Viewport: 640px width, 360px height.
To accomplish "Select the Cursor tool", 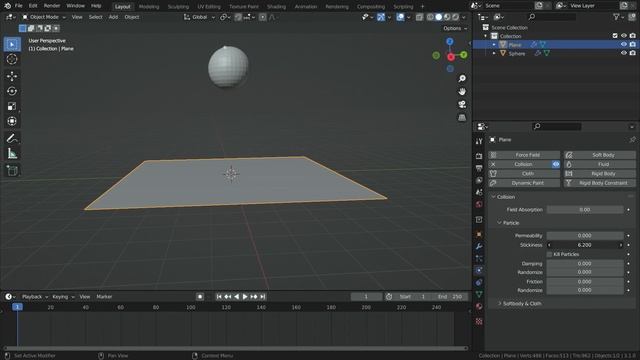I will tap(12, 59).
